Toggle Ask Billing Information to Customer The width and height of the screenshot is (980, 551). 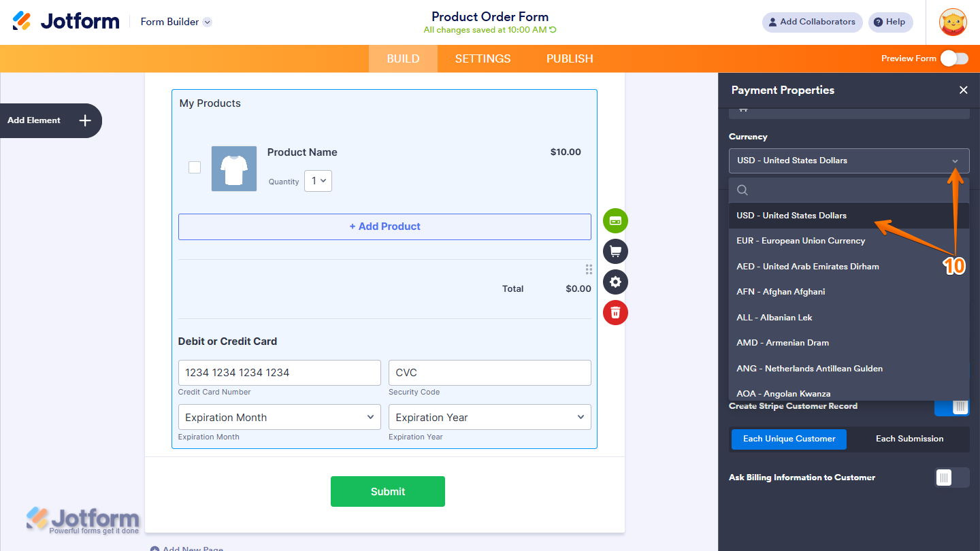click(x=952, y=478)
